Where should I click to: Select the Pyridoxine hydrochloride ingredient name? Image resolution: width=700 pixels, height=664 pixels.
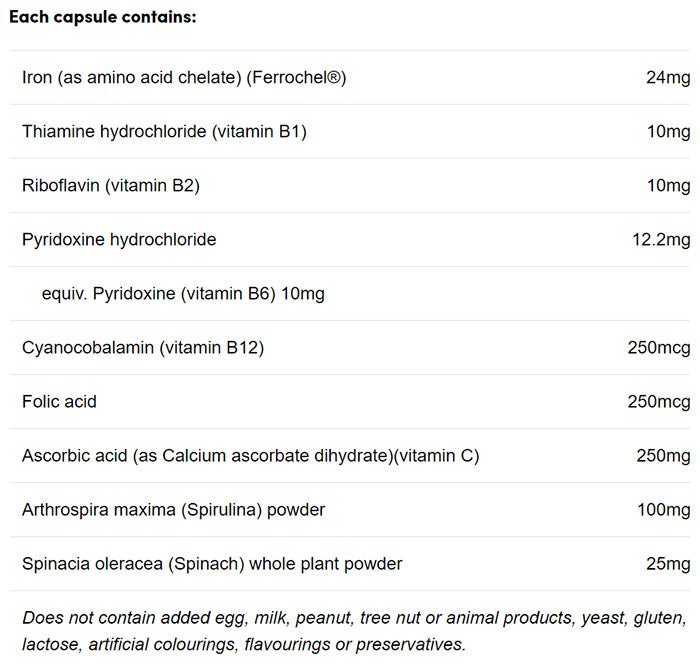[x=119, y=240]
